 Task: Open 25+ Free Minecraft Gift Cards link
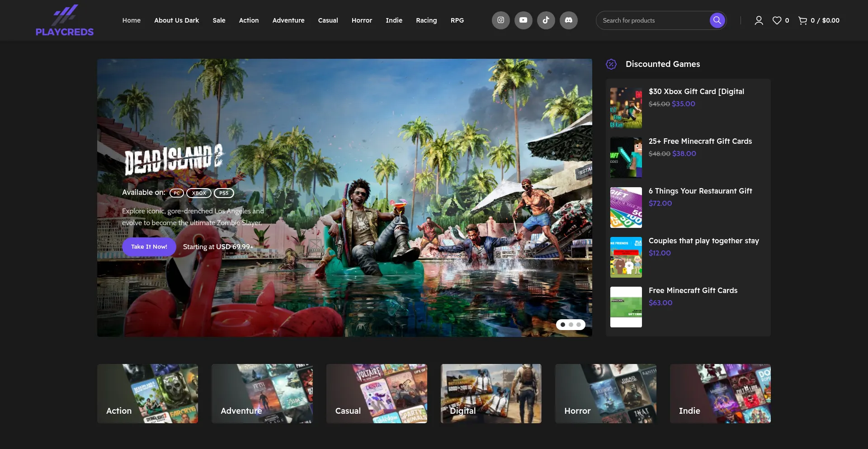[700, 141]
